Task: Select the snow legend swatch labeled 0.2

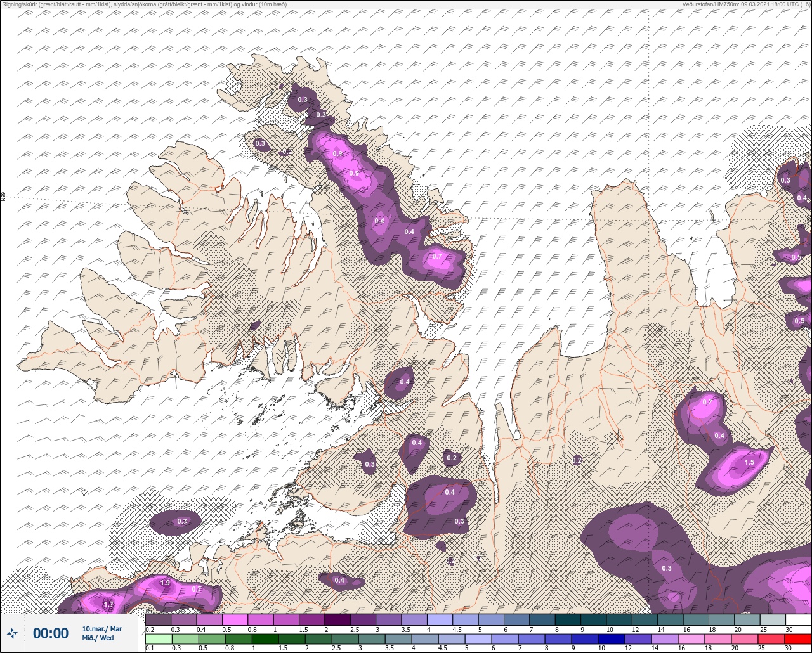Action: click(158, 619)
